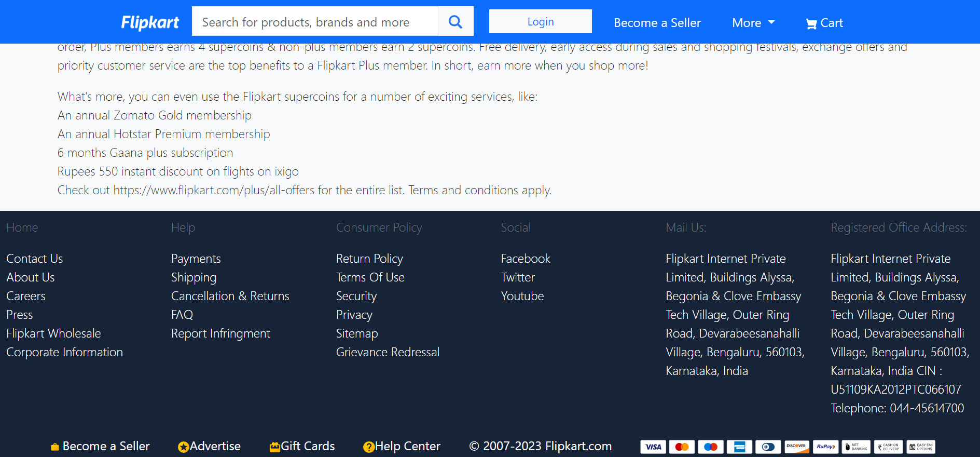980x457 pixels.
Task: Open the Grievance Redressal link
Action: pos(388,352)
